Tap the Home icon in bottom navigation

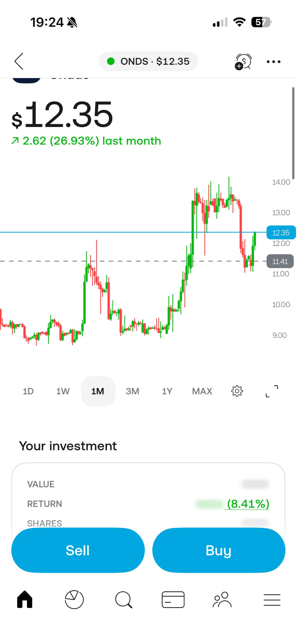click(x=25, y=599)
